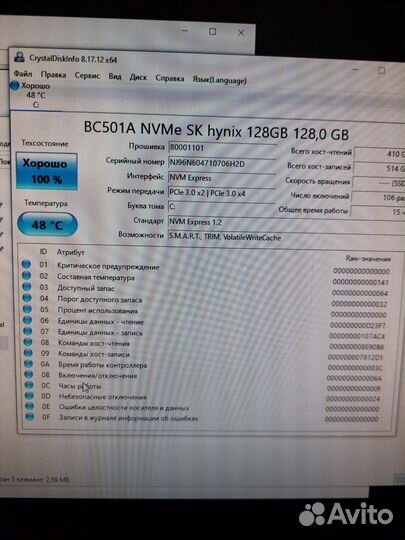Select Записи в журнале информации об ошибках
405x540 pixels.
point(128,418)
